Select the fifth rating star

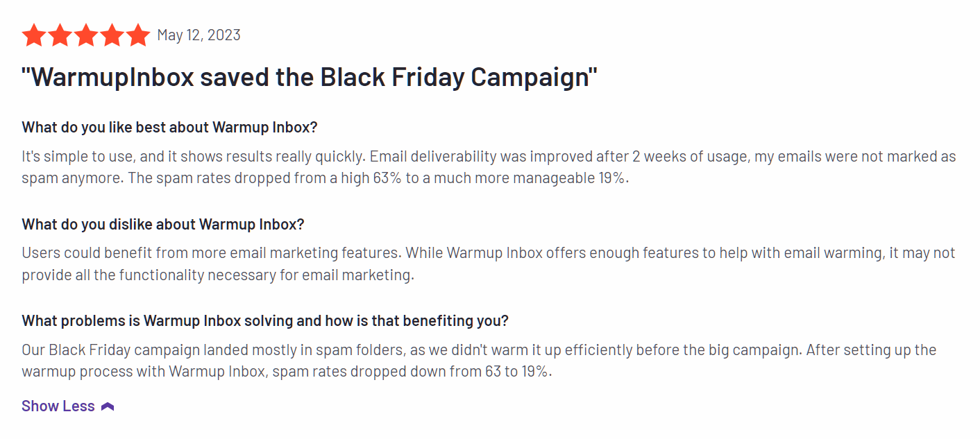pyautogui.click(x=137, y=35)
